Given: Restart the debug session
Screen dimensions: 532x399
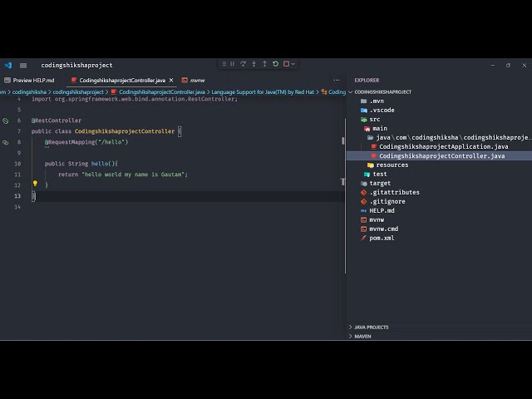Looking at the screenshot, I should [x=275, y=64].
